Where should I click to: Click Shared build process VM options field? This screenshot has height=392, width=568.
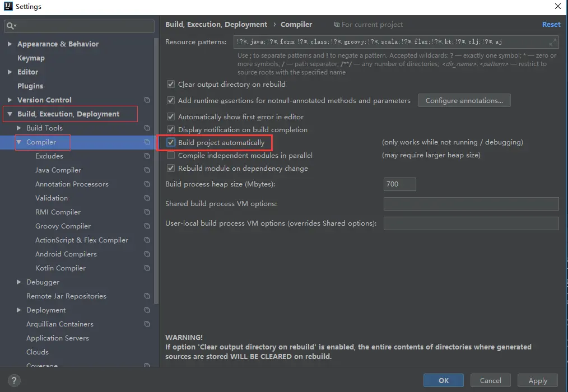click(471, 204)
